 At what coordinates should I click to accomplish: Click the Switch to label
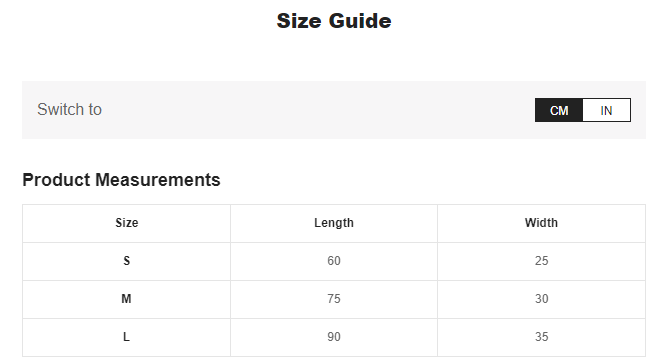[x=69, y=109]
